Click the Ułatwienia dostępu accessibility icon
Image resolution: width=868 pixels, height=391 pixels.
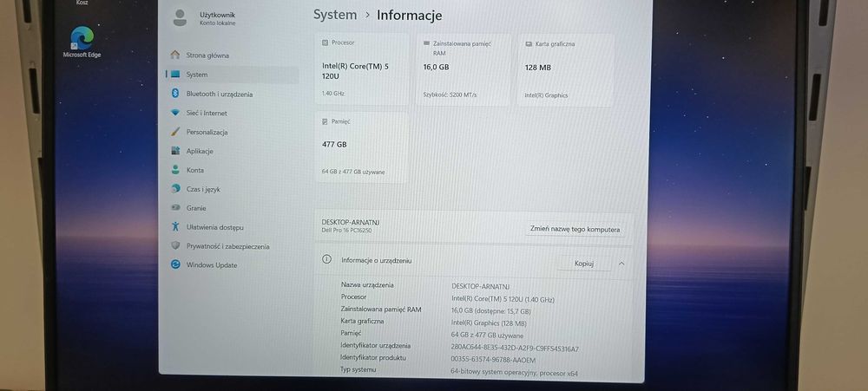click(175, 226)
